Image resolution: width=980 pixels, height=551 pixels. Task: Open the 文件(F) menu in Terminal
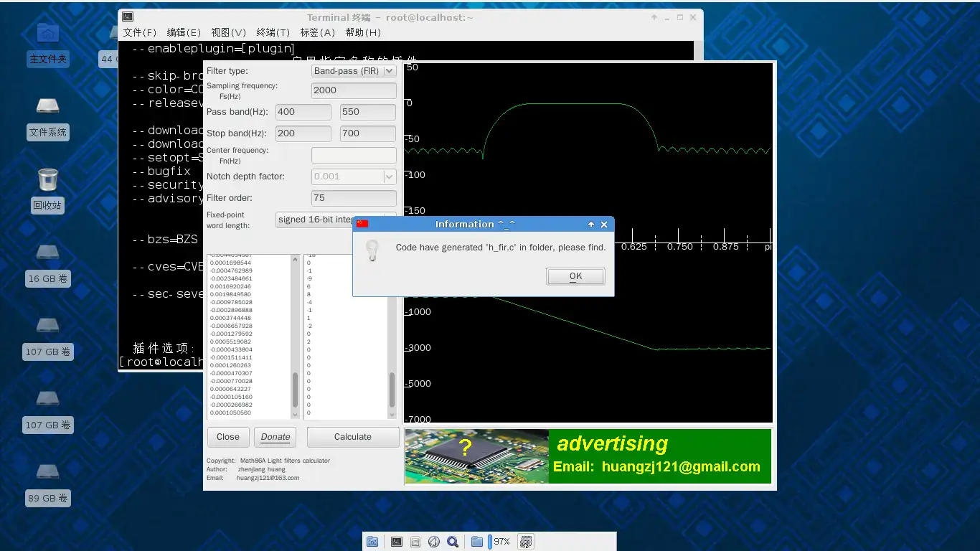tap(140, 32)
